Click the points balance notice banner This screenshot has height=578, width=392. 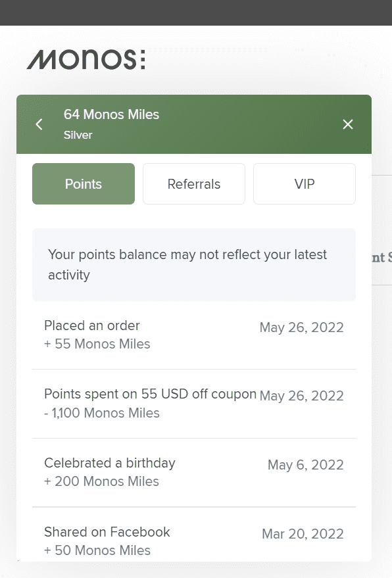(194, 265)
